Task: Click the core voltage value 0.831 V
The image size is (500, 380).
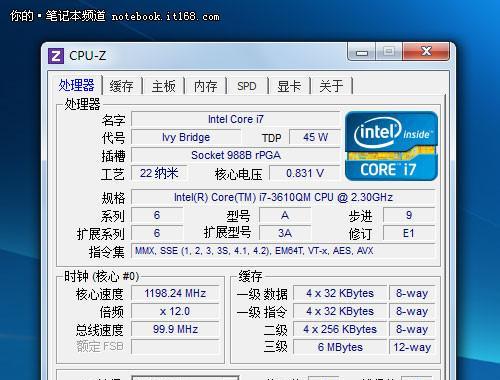Action: click(305, 173)
